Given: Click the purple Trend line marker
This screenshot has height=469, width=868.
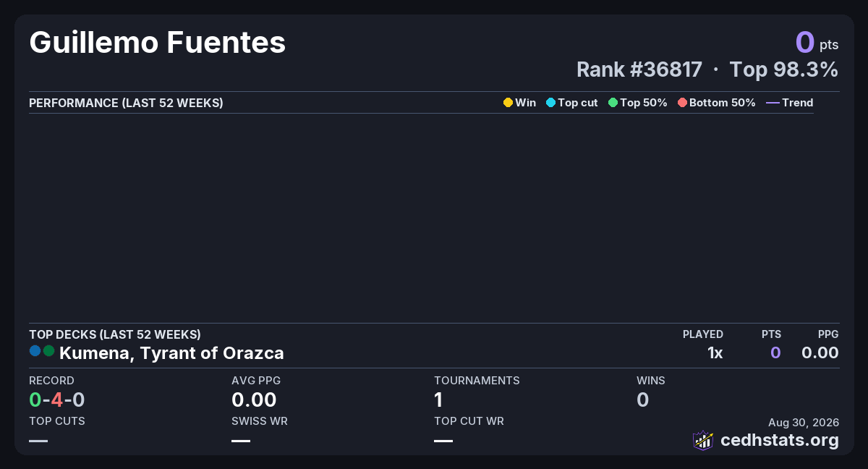Looking at the screenshot, I should click(773, 103).
